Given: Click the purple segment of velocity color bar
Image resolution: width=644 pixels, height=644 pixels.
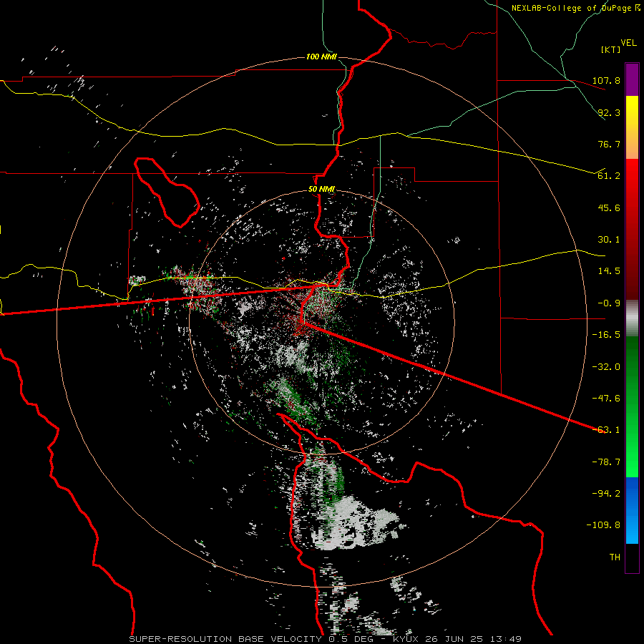Looking at the screenshot, I should point(632,79).
